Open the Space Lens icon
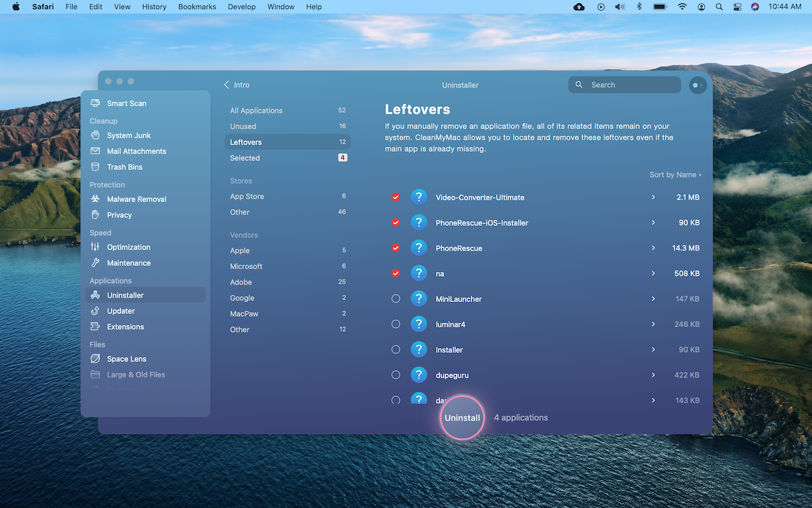 (95, 359)
